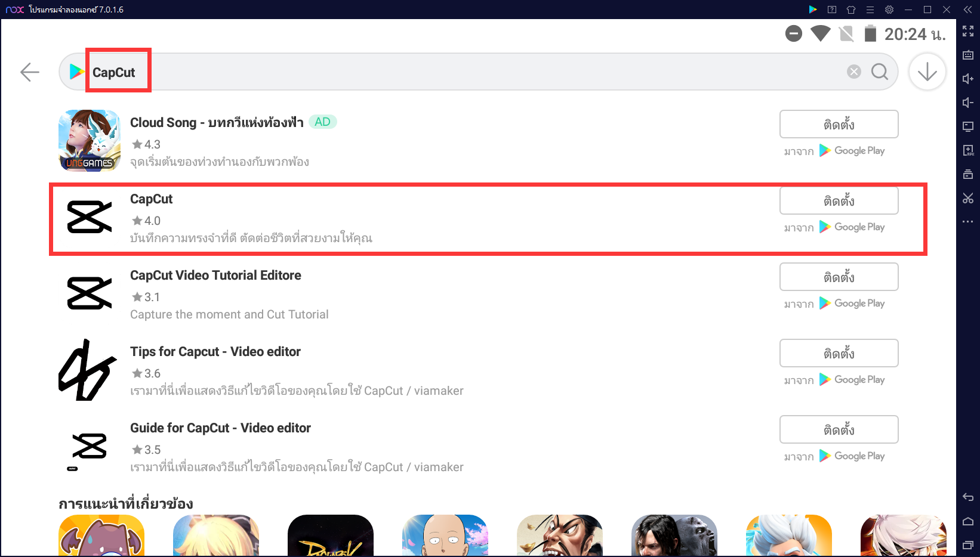This screenshot has width=980, height=557.
Task: Click Nox volume up icon
Action: coord(968,79)
